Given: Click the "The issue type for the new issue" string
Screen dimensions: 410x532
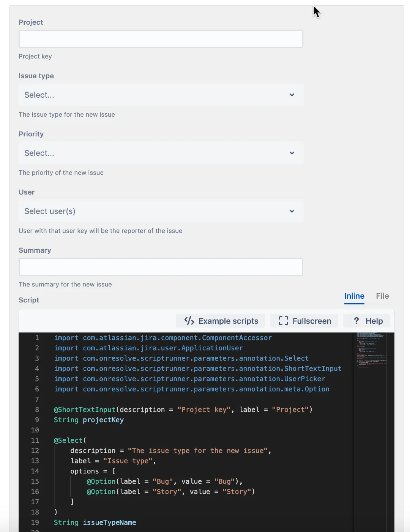Looking at the screenshot, I should [x=197, y=451].
